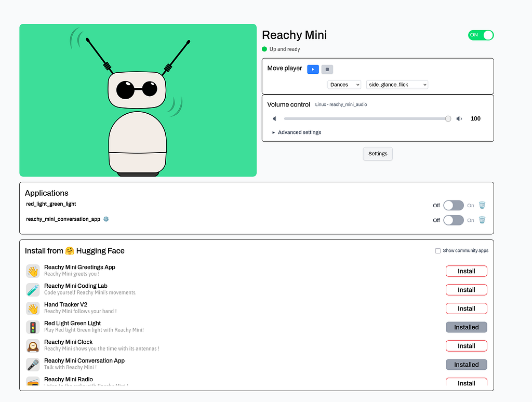Enable Show community apps checkbox

(x=437, y=251)
